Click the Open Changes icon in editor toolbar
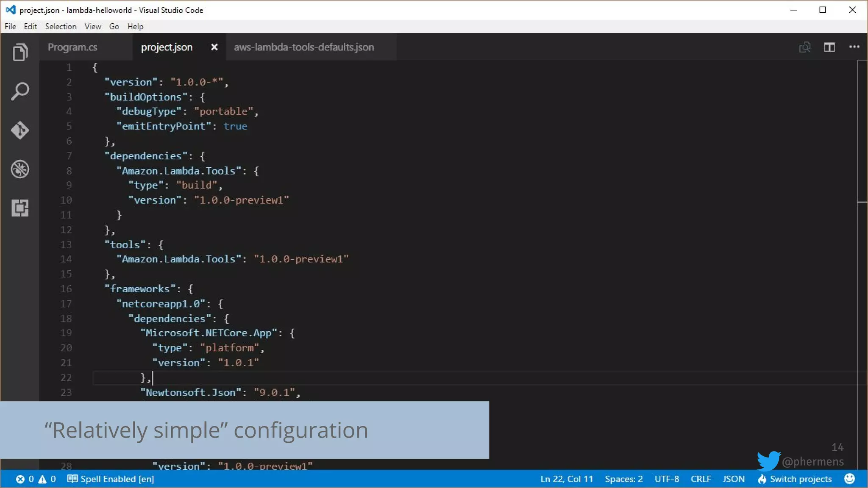 (804, 47)
